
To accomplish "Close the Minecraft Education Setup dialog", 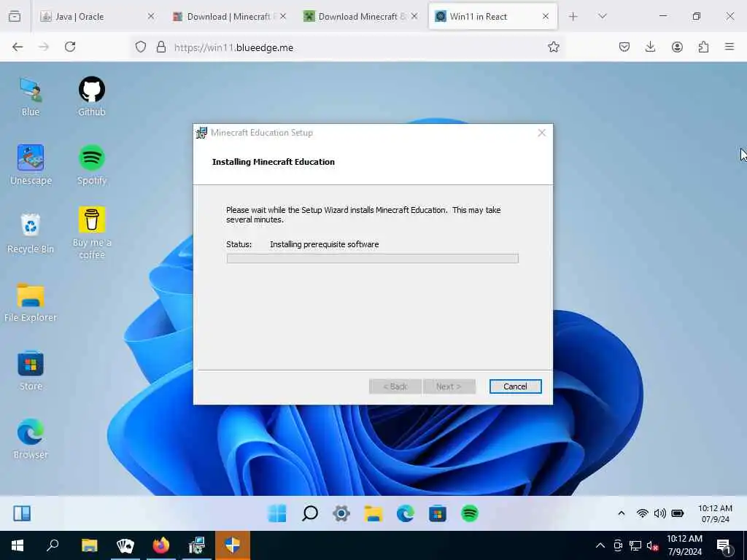I will tap(541, 133).
